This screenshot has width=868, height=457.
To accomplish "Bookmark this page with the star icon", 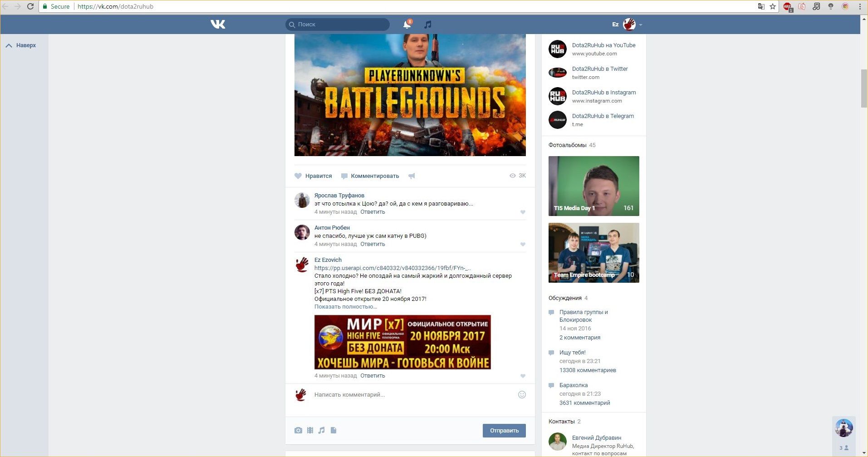I will click(773, 6).
